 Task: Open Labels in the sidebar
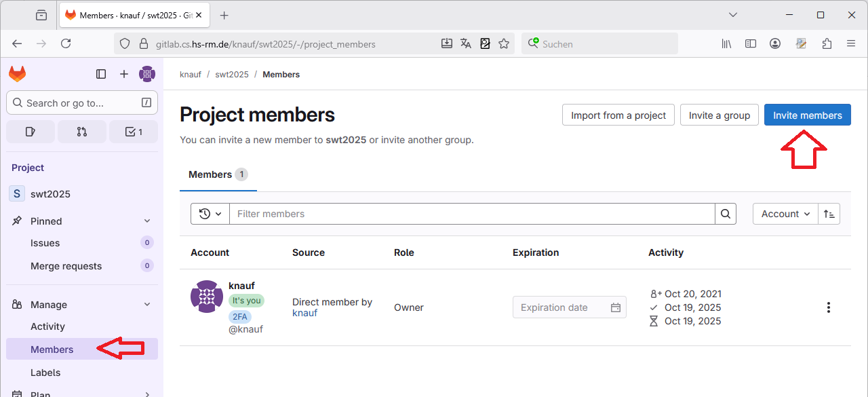point(45,373)
